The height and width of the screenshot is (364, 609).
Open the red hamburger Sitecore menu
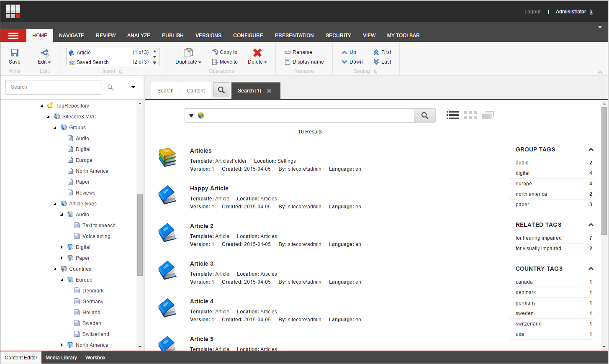13,36
